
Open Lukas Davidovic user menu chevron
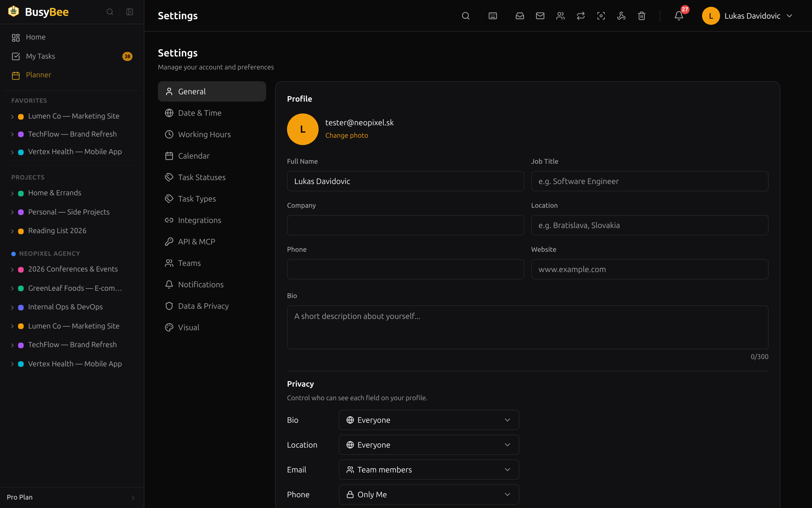point(789,16)
